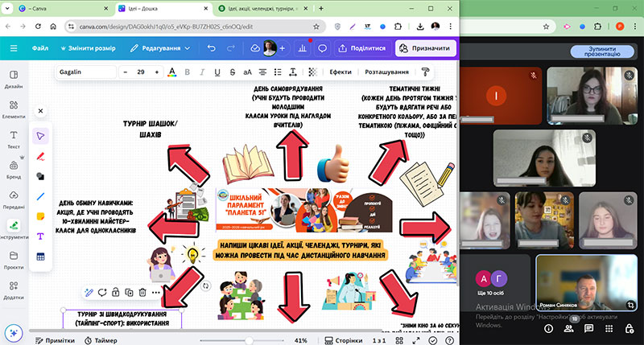This screenshot has width=644, height=345.
Task: Expand the Редагування mode dropdown
Action: 160,48
